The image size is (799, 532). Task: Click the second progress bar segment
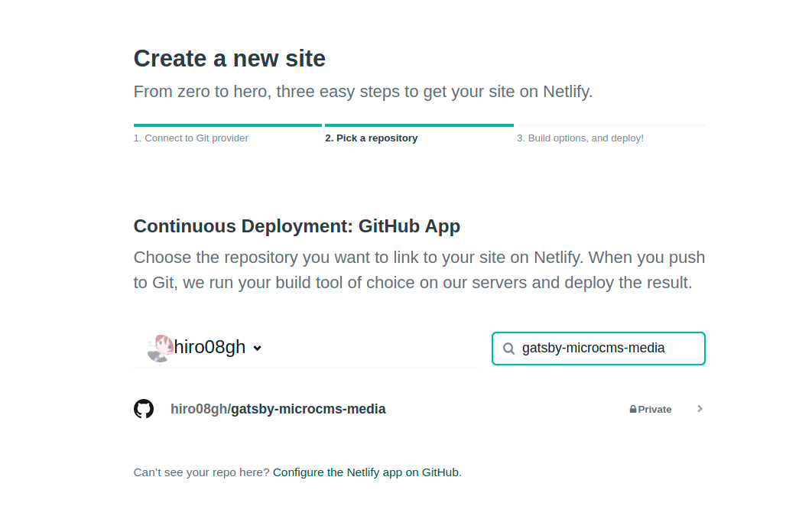coord(419,125)
